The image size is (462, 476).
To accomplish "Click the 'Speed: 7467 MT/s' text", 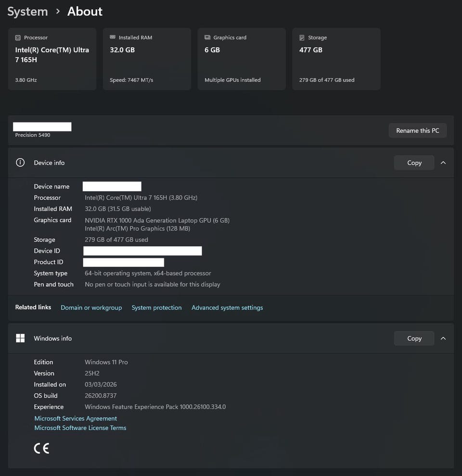I will tap(131, 80).
